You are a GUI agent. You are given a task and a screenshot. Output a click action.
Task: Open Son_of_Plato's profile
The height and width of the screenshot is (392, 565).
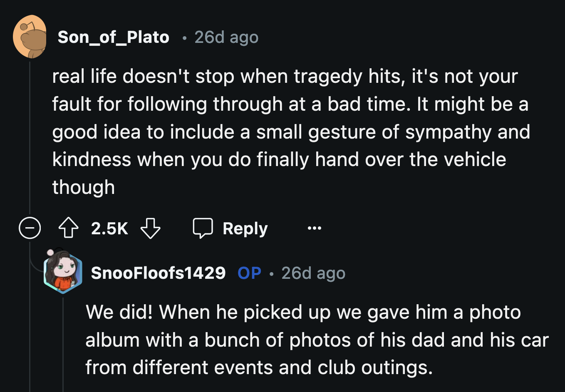pyautogui.click(x=114, y=37)
